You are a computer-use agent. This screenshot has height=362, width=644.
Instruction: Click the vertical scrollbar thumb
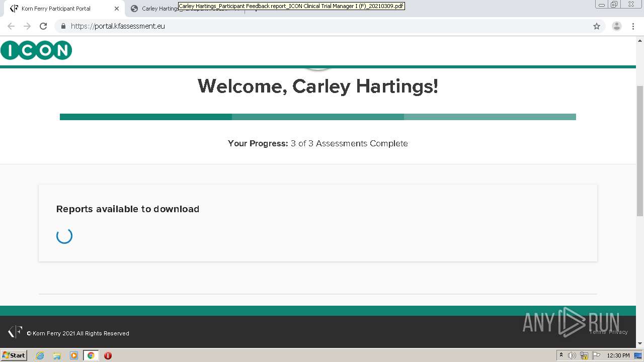[x=640, y=151]
